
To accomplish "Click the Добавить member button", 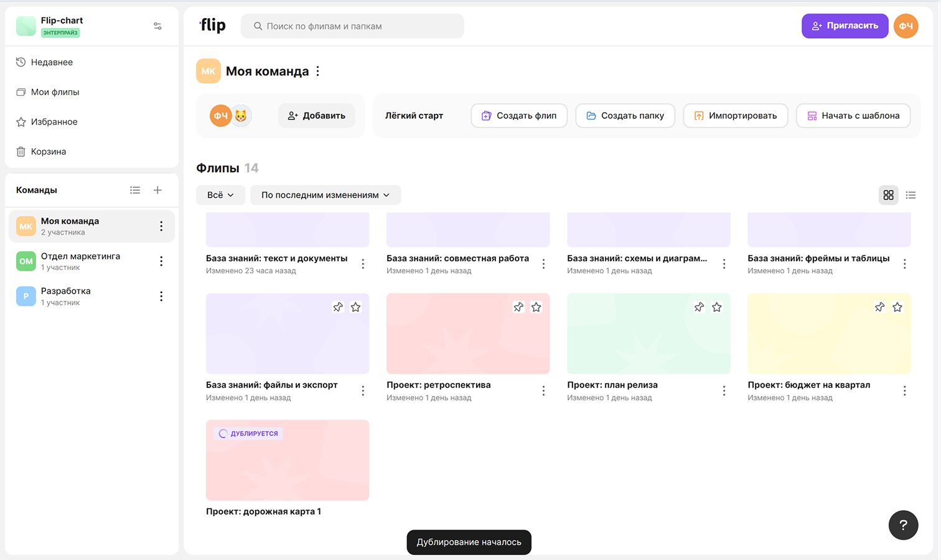I will [x=316, y=116].
